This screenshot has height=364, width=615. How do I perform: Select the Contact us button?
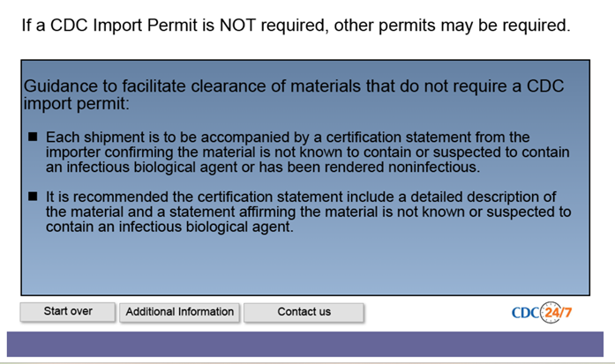coord(304,312)
